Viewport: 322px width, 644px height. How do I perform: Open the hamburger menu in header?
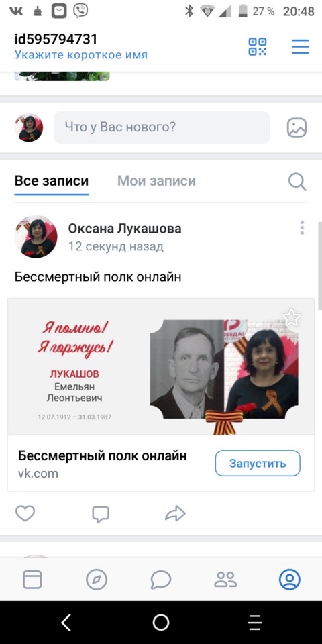(x=301, y=46)
